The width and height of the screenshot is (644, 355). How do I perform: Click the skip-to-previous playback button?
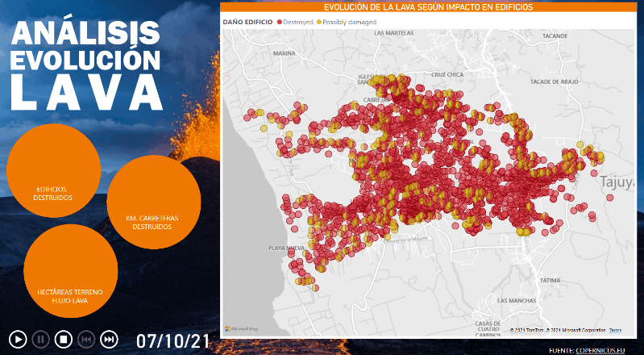tap(86, 340)
